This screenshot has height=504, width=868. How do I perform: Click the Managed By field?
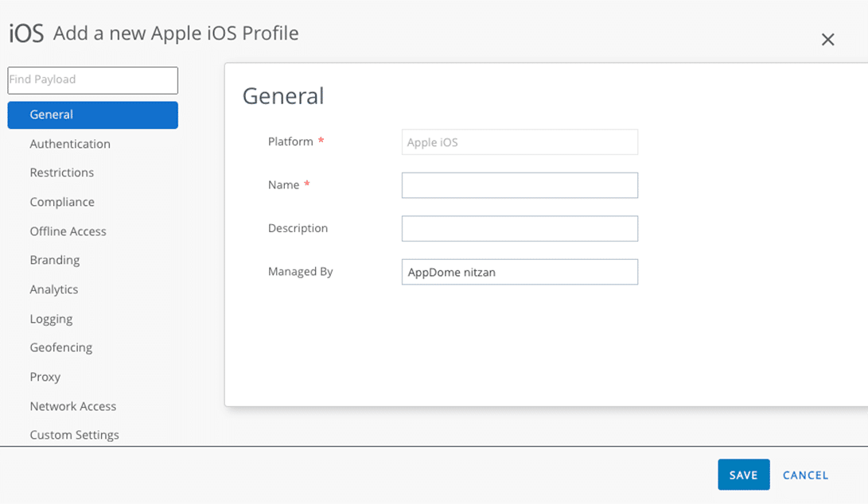pos(520,272)
